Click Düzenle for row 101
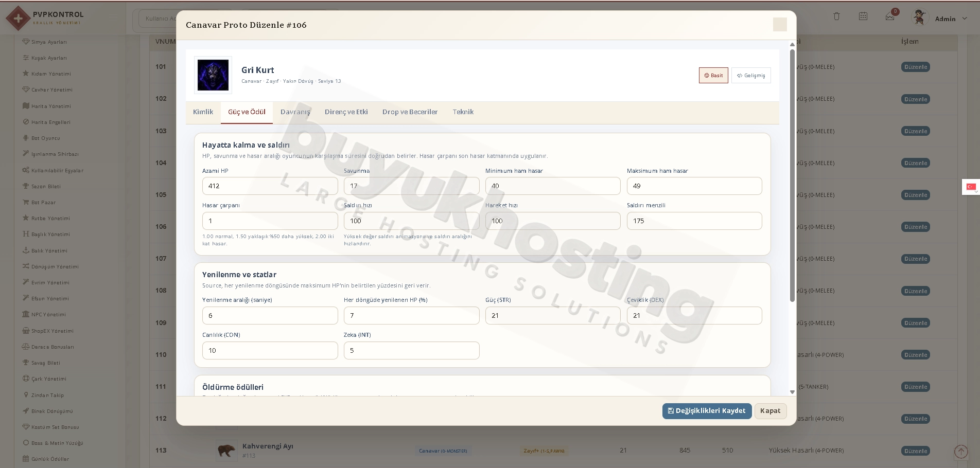980x468 pixels. tap(916, 67)
